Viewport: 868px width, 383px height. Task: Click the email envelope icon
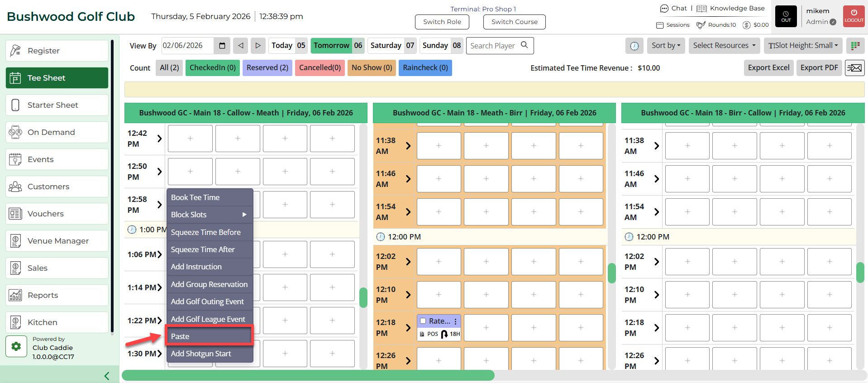coord(854,68)
